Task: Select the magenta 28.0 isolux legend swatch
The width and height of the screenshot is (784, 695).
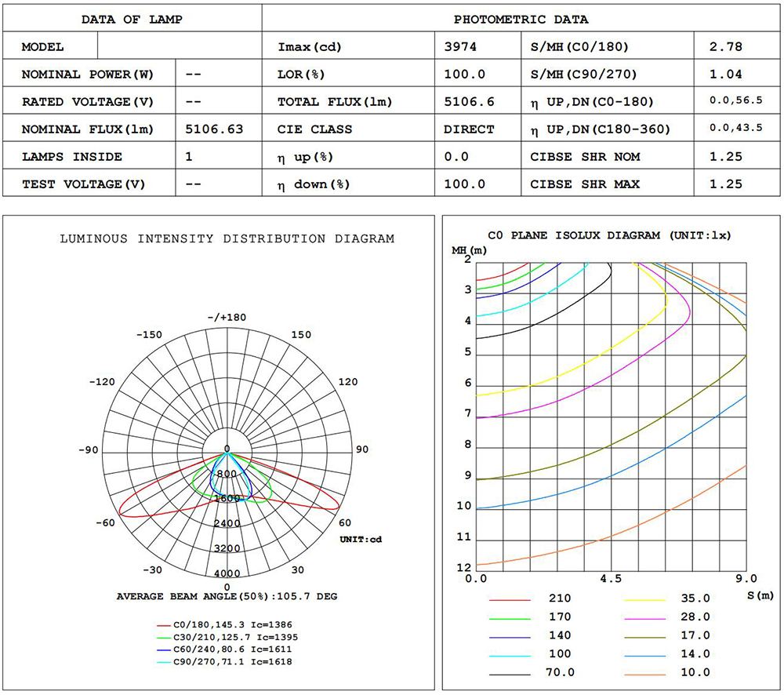Action: tap(645, 617)
